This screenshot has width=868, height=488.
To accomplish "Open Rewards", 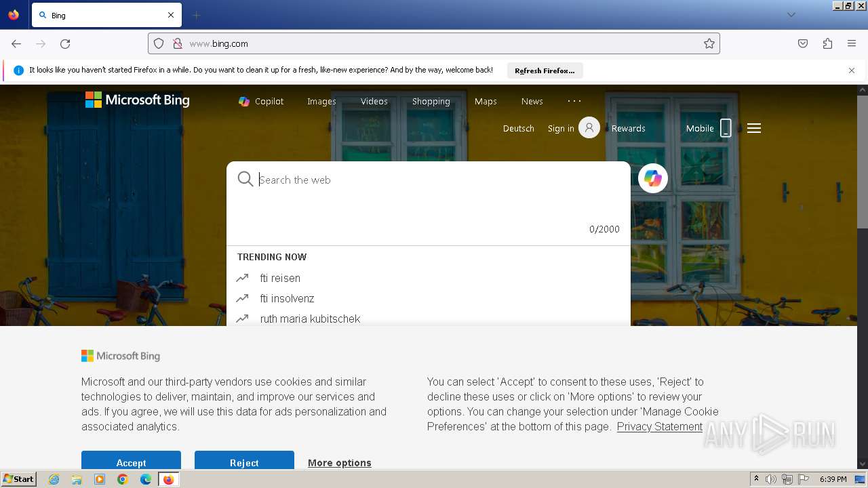I will click(x=629, y=128).
